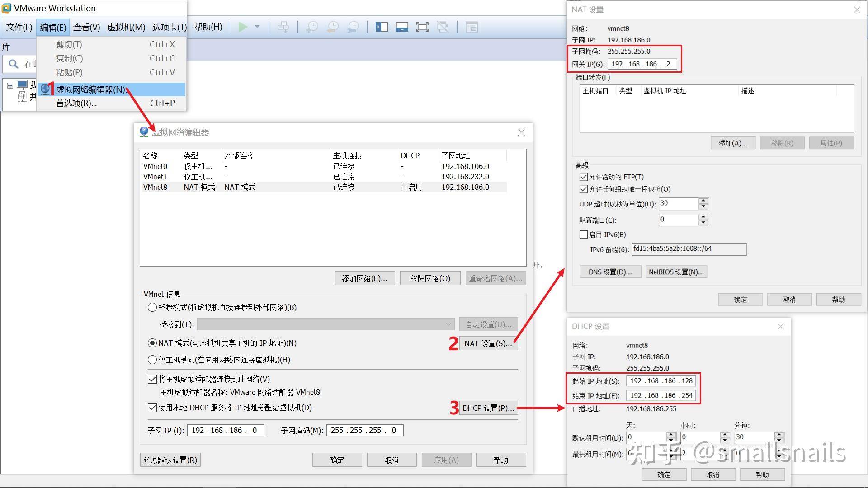Click the IPv6 前缀 input field
Image resolution: width=868 pixels, height=488 pixels.
[689, 249]
